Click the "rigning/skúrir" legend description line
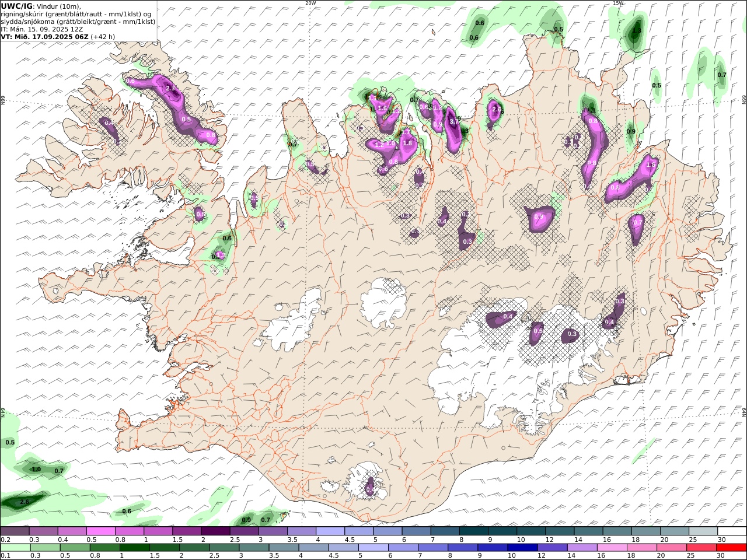Image resolution: width=747 pixels, height=560 pixels. pyautogui.click(x=76, y=13)
